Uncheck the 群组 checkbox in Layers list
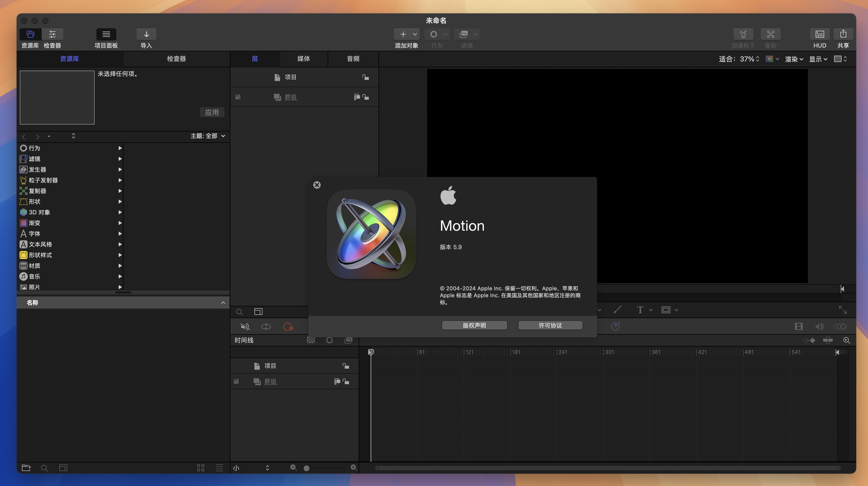This screenshot has height=486, width=868. click(238, 97)
